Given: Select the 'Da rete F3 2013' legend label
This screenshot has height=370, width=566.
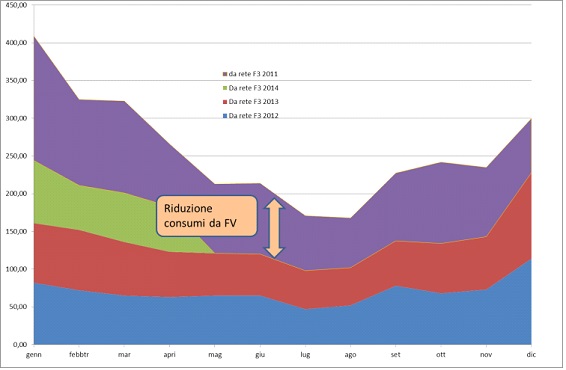Looking at the screenshot, I should point(253,102).
